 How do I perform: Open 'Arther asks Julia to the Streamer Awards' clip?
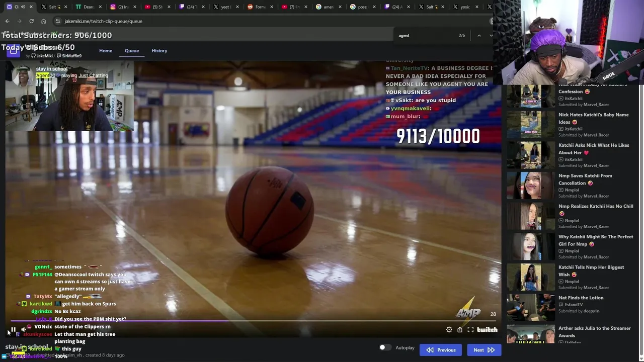594,332
